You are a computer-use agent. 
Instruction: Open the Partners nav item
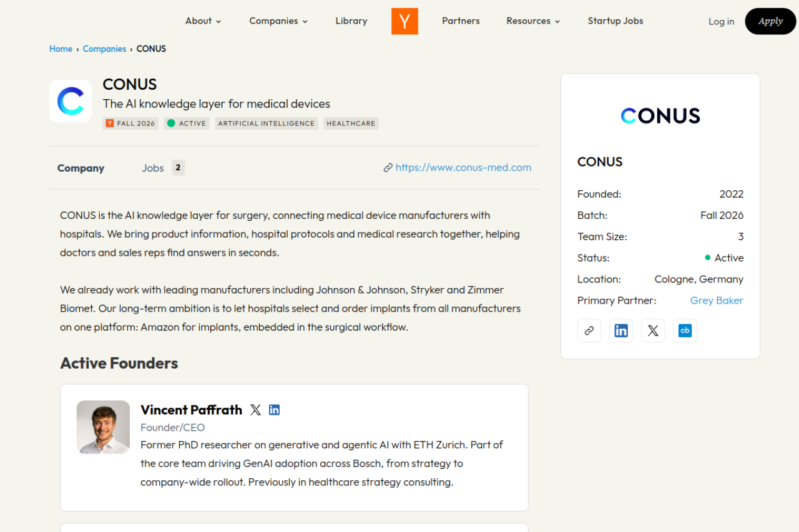461,21
